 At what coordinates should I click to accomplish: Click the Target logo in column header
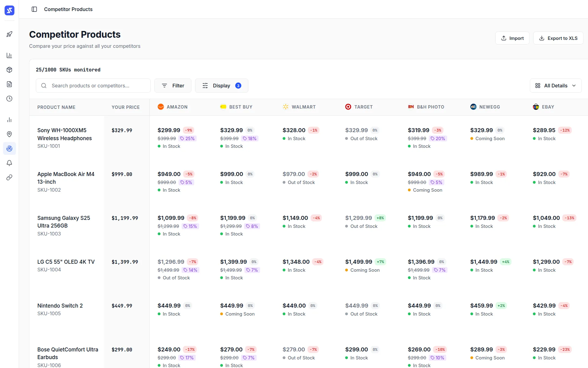point(348,107)
